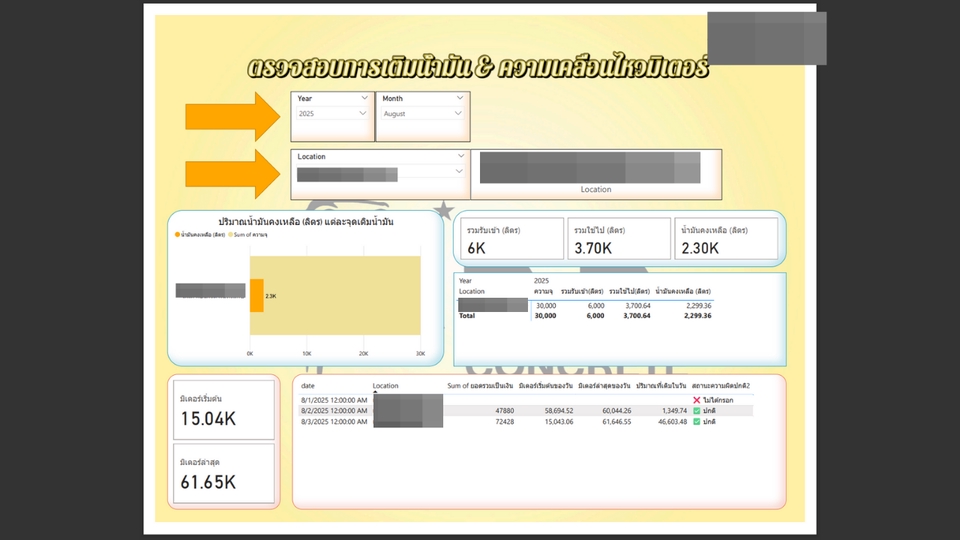Select the 8/1/2025 12:00:00 AM row
960x540 pixels.
[x=527, y=400]
